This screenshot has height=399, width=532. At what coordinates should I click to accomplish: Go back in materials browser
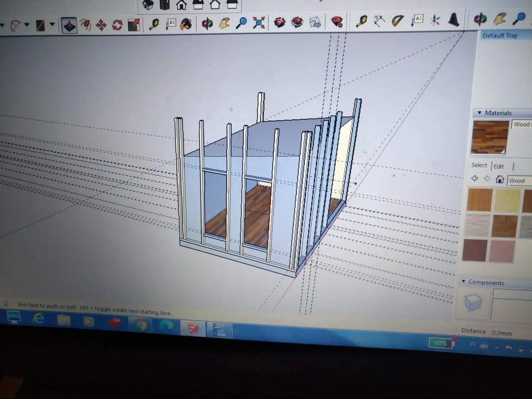475,178
